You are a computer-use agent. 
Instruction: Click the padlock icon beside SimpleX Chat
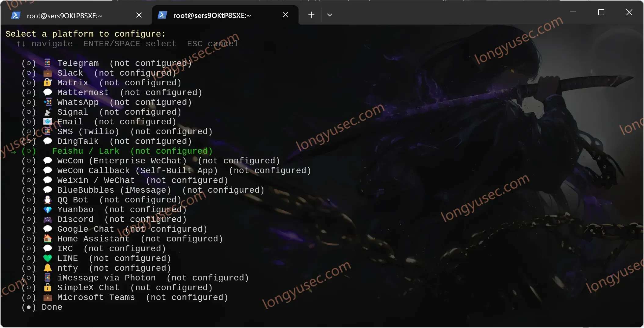point(47,287)
